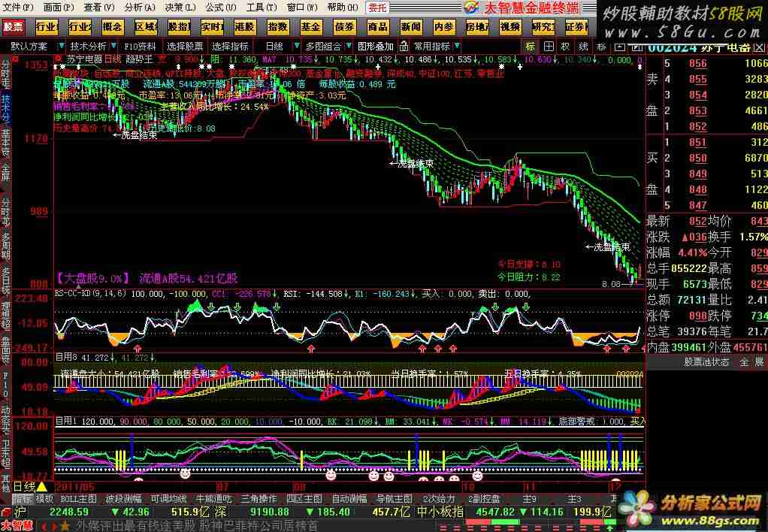Click the yellow triangle beside 日线
768x532 pixels.
41,487
